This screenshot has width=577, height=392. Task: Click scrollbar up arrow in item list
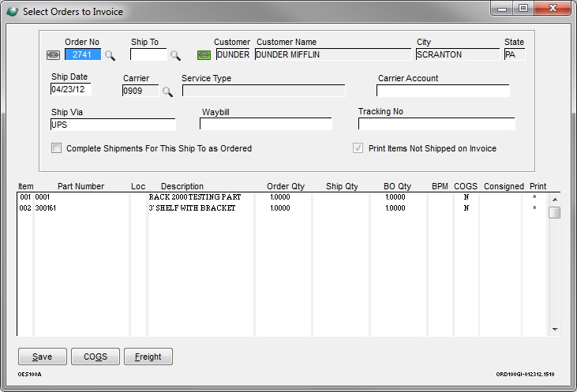pyautogui.click(x=555, y=200)
